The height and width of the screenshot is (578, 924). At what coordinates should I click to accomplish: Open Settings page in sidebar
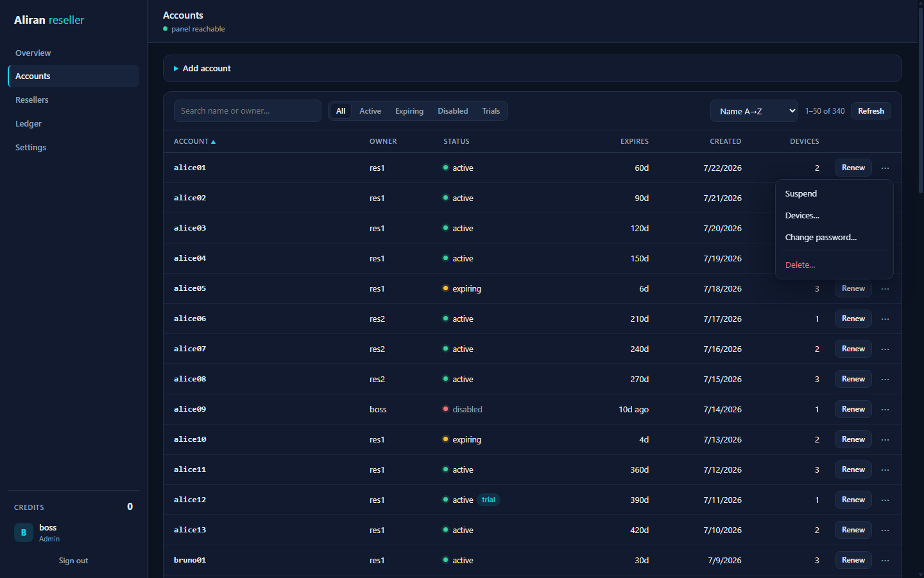[x=74, y=147]
